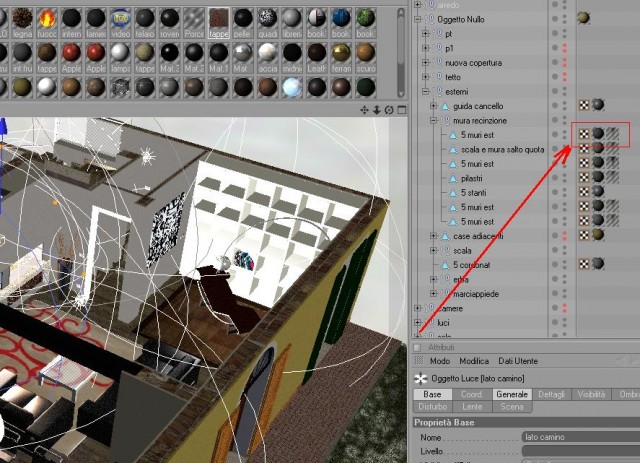
Task: Open the Disturbo tab
Action: pyautogui.click(x=433, y=407)
